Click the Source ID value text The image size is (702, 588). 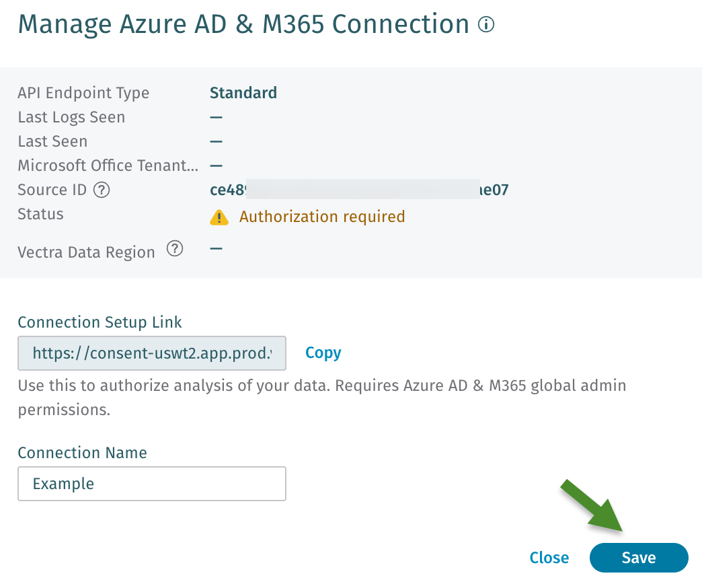[x=359, y=190]
